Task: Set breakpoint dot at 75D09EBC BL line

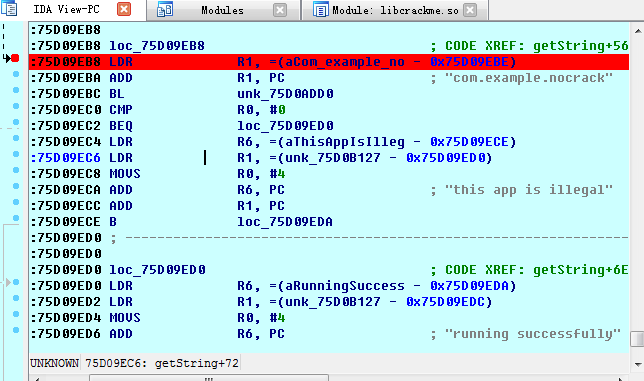Action: click(16, 90)
